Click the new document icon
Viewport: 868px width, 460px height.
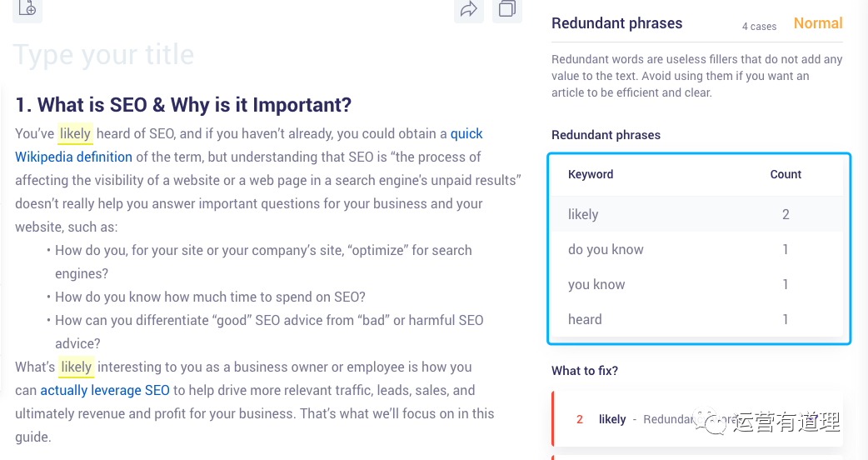27,8
